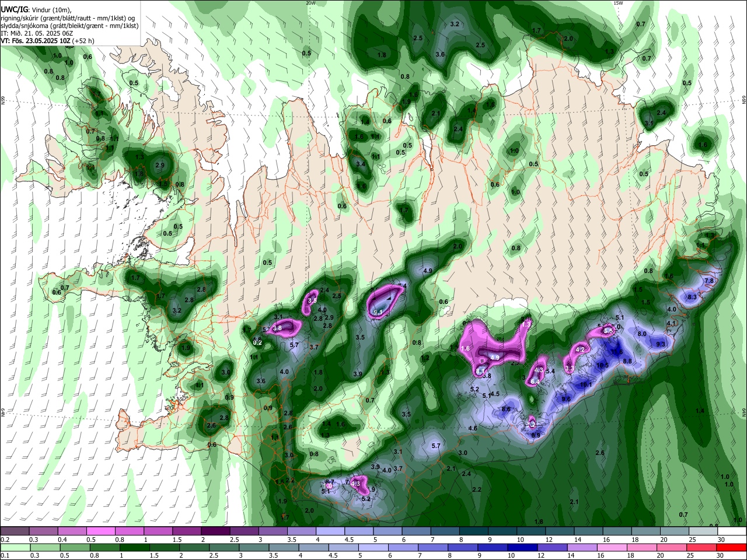This screenshot has height=560, width=747.
Task: Select the white swatch ending the top legend row
Action: (x=732, y=531)
